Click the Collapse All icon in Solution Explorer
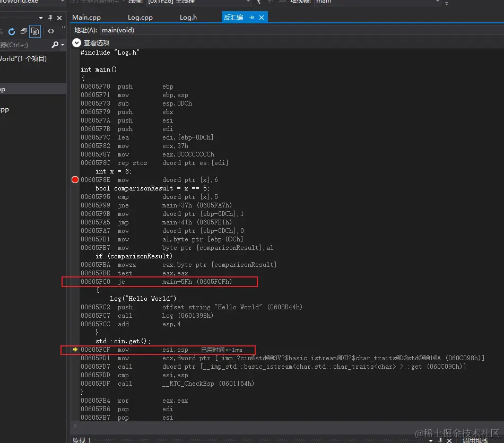504x443 pixels. (x=23, y=31)
